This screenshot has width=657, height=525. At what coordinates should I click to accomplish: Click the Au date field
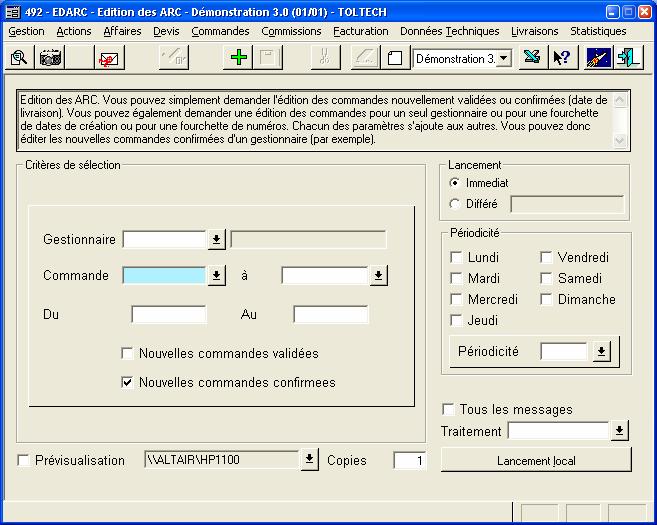[x=331, y=314]
